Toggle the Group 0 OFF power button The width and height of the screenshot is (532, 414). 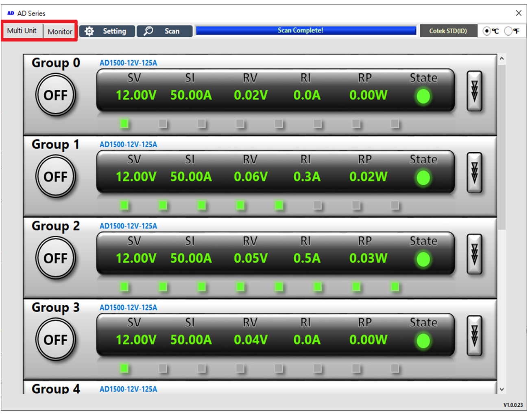(56, 95)
